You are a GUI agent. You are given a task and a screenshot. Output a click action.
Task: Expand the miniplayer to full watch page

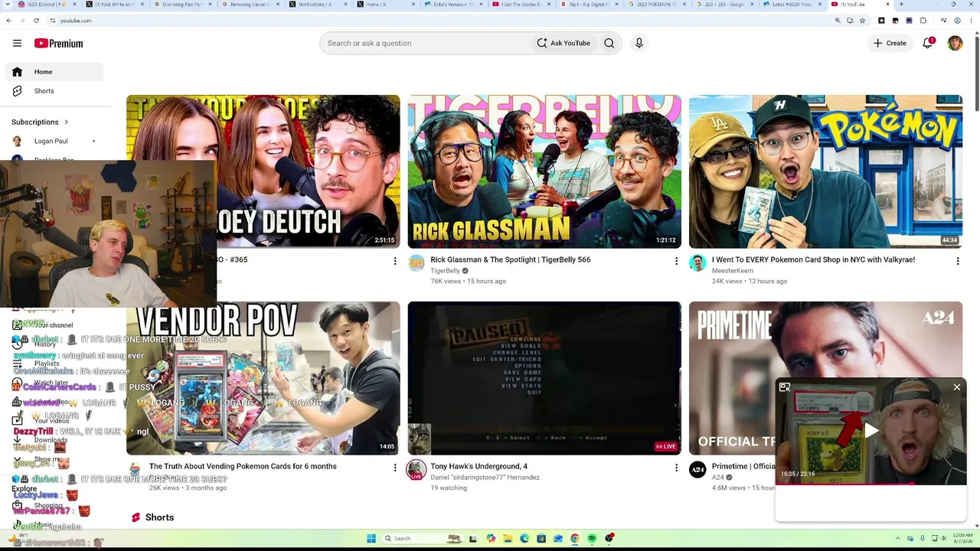click(785, 388)
